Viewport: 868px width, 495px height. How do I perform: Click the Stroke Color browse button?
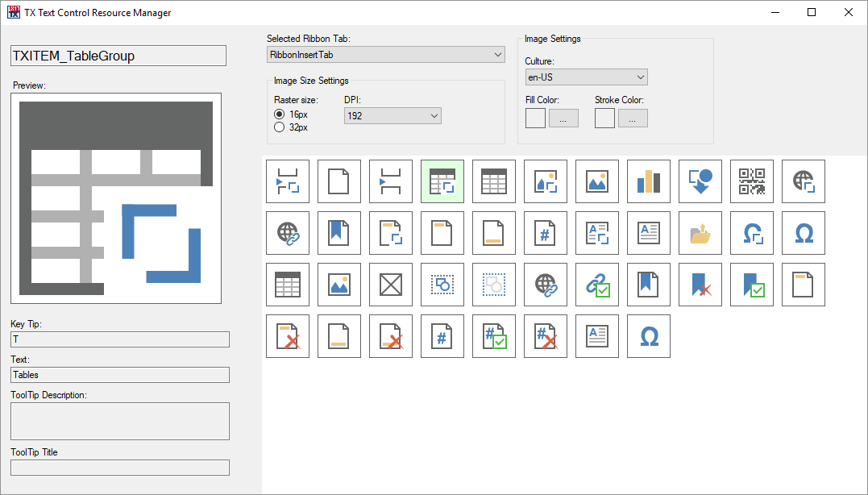633,118
